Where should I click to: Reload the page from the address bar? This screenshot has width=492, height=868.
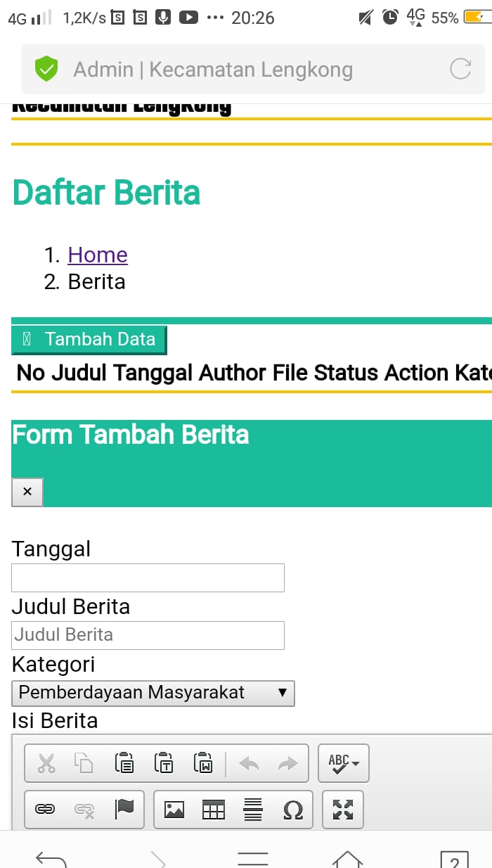[460, 69]
